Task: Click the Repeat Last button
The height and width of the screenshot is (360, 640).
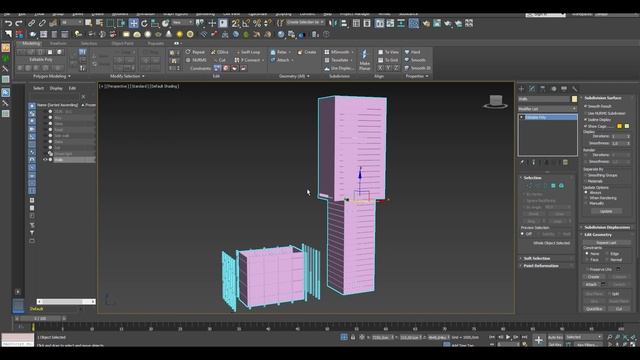Action: [x=606, y=242]
